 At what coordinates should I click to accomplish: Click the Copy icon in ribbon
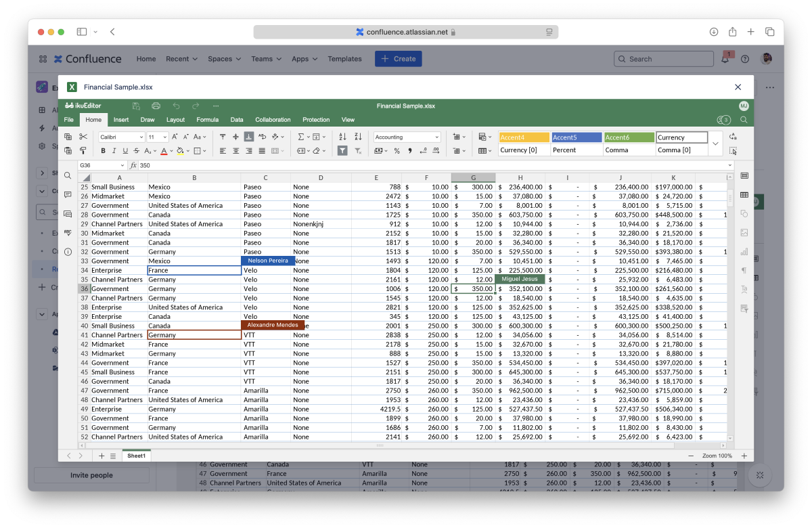pyautogui.click(x=68, y=137)
